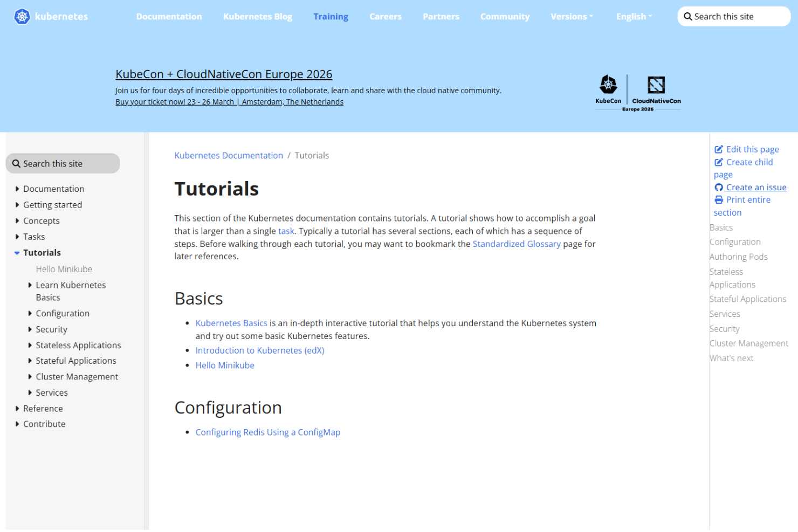Select Hello Minikube in the sidebar tree

64,269
